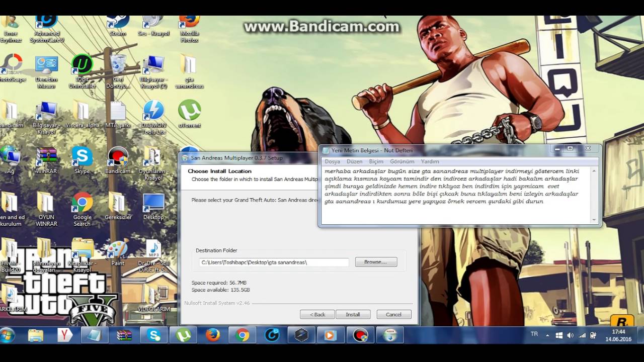Screen dimensions: 644x362
Task: Open Denetim Masası desktop icon
Action: [47, 72]
